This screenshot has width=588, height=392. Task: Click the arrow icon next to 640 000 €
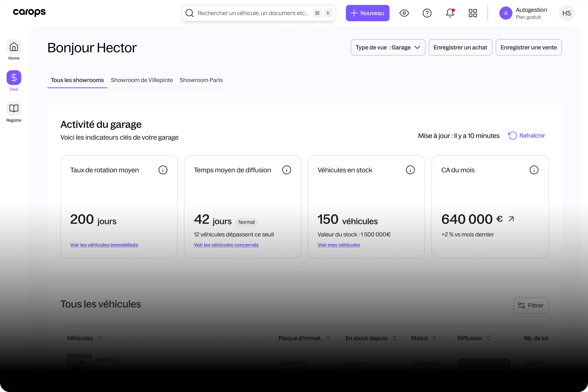click(x=511, y=219)
